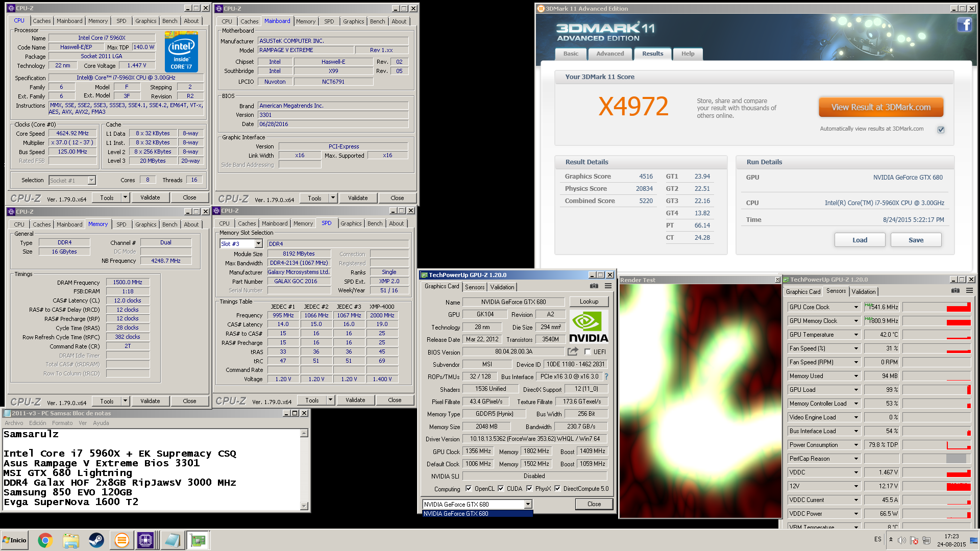Toggle the CUDA checkbox

[501, 489]
